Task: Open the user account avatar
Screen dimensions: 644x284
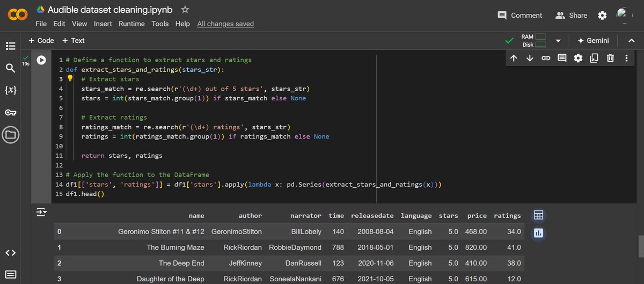Action: coord(623,15)
